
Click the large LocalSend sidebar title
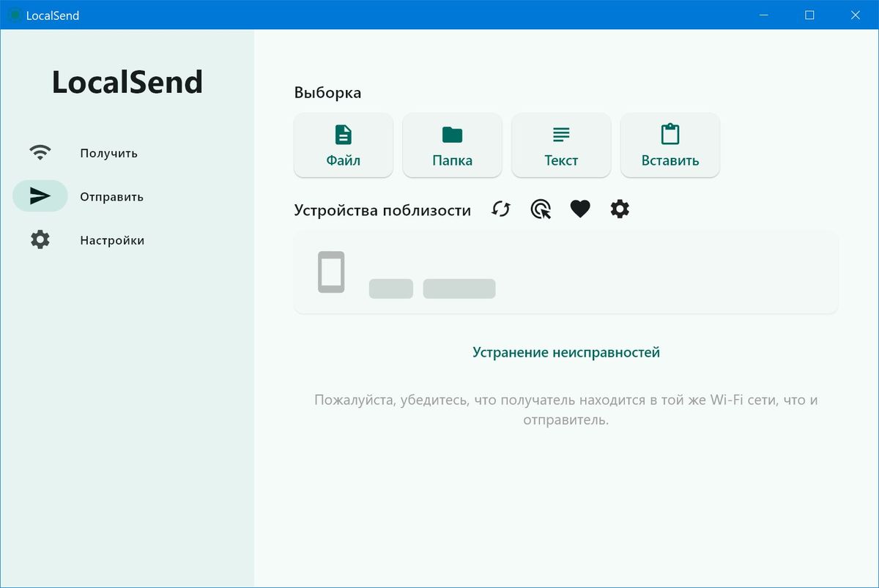point(127,82)
